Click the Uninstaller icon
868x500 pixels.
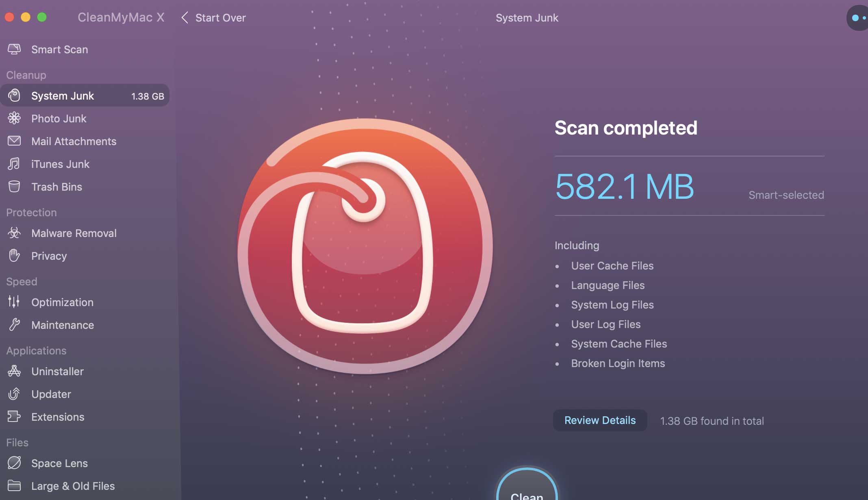click(14, 371)
